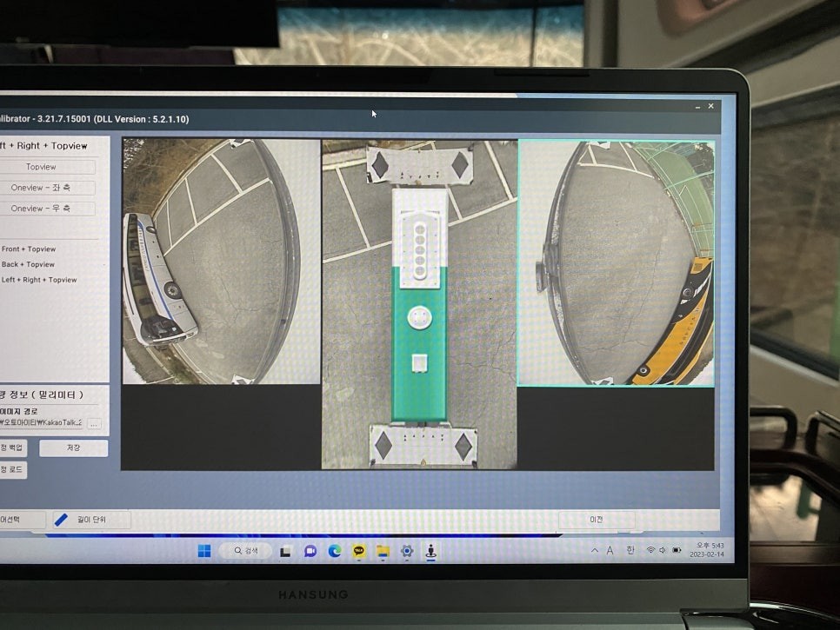Choose Back + Topview option
The image size is (840, 630).
coord(28,264)
